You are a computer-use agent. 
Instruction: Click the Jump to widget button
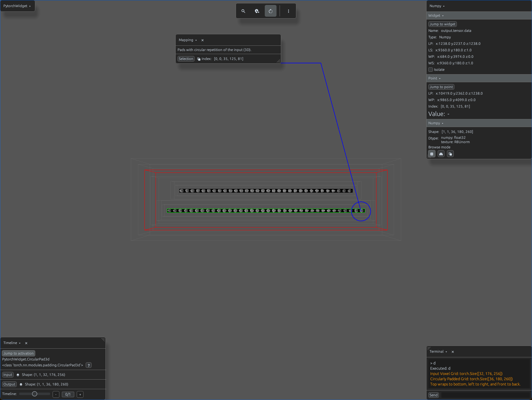coord(443,24)
